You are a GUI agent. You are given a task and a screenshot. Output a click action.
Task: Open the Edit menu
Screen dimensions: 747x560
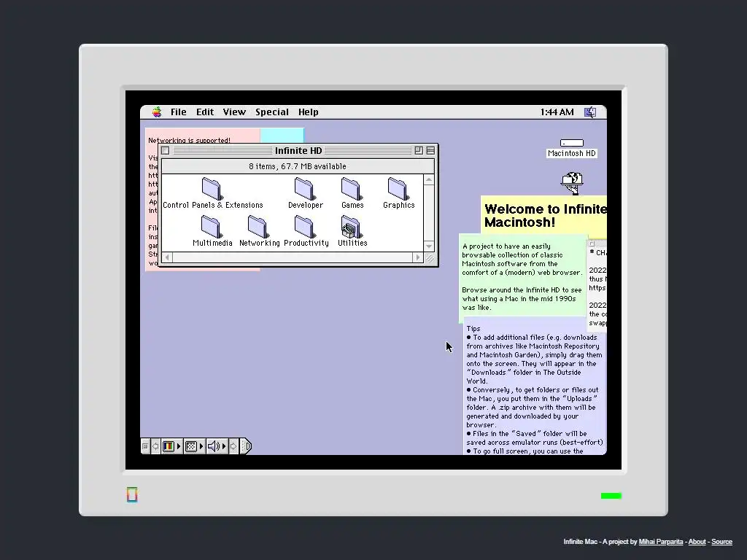coord(205,112)
